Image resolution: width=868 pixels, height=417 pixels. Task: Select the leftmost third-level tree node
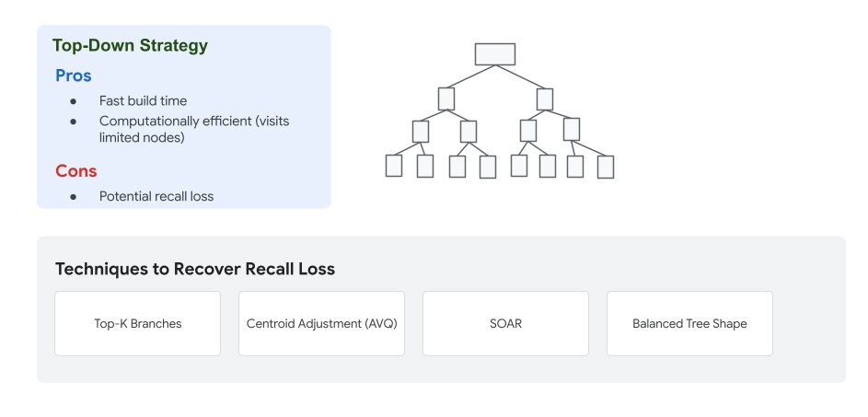(x=421, y=132)
